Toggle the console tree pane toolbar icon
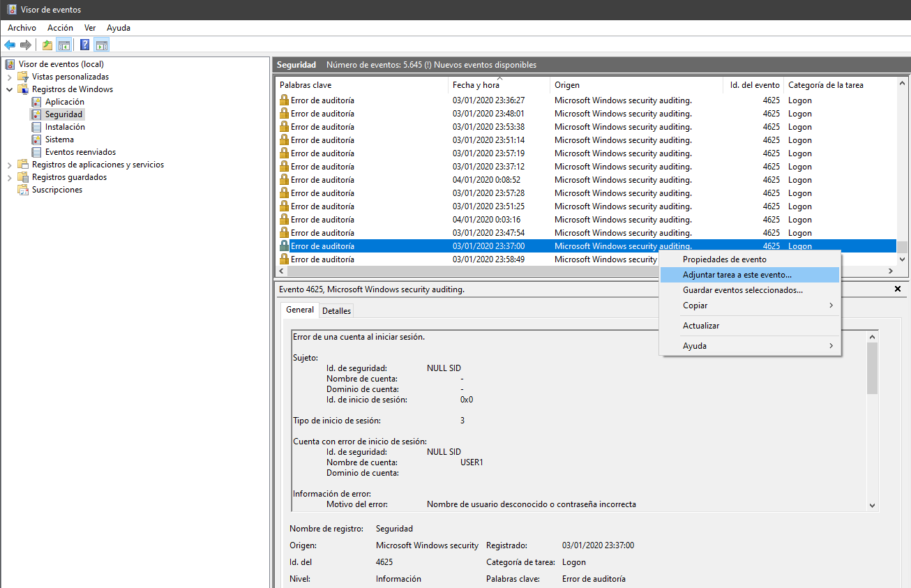Screen dimensions: 911x588 pos(63,45)
